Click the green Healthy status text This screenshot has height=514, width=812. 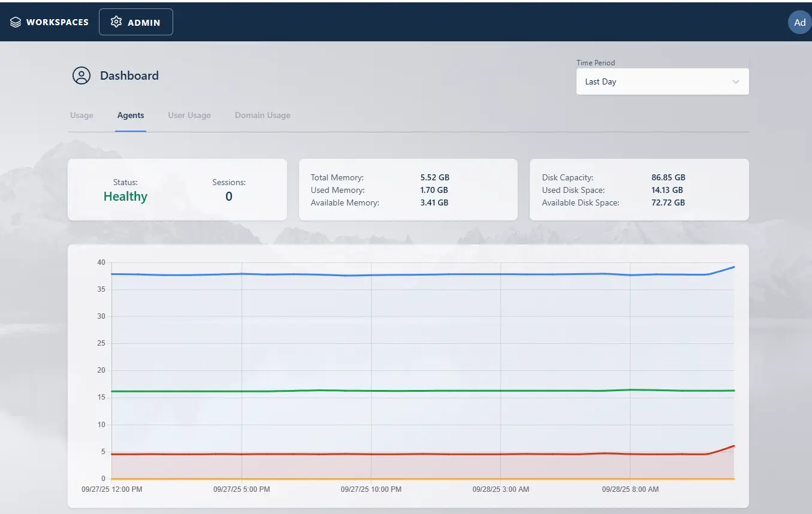point(125,196)
